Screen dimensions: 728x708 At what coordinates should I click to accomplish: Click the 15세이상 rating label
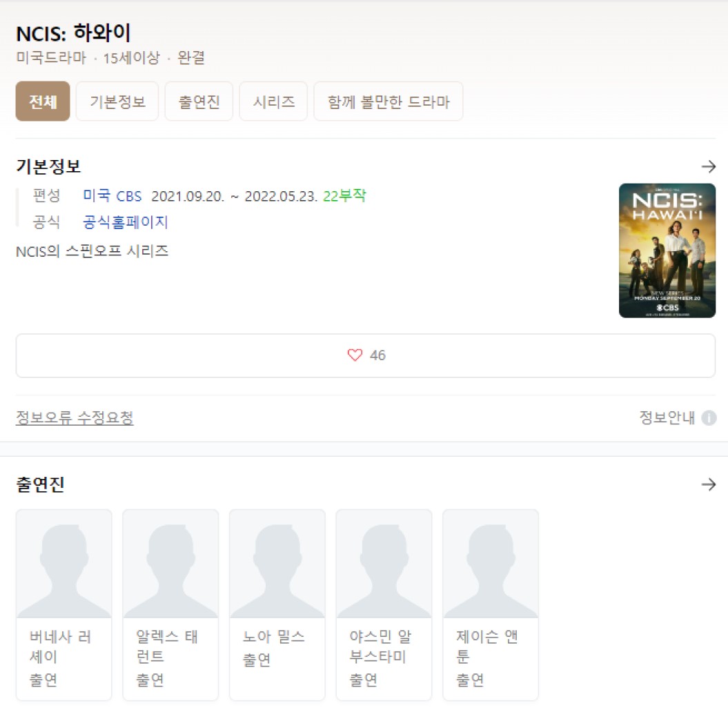tap(131, 57)
